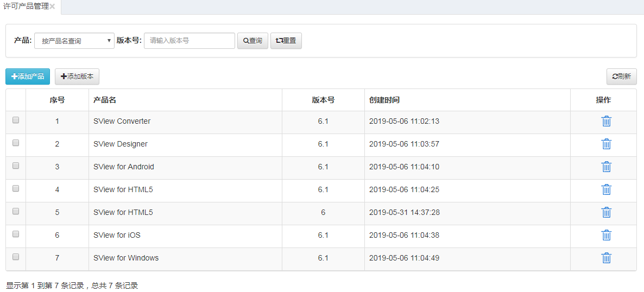The width and height of the screenshot is (644, 292).
Task: Refresh the table with 刷新 button
Action: 621,77
